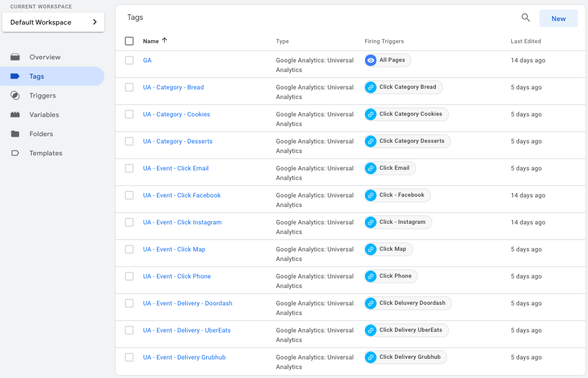588x378 pixels.
Task: Sort tags by the Name column arrow
Action: pyautogui.click(x=165, y=41)
